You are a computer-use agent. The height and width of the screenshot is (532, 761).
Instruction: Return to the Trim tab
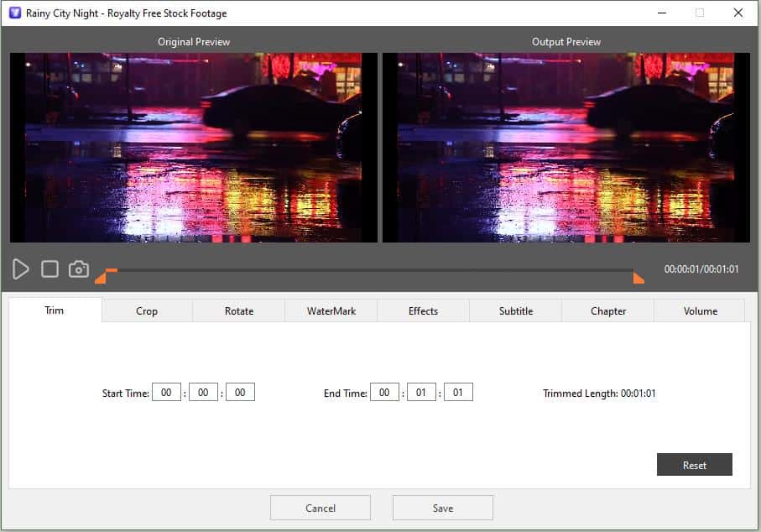click(54, 310)
